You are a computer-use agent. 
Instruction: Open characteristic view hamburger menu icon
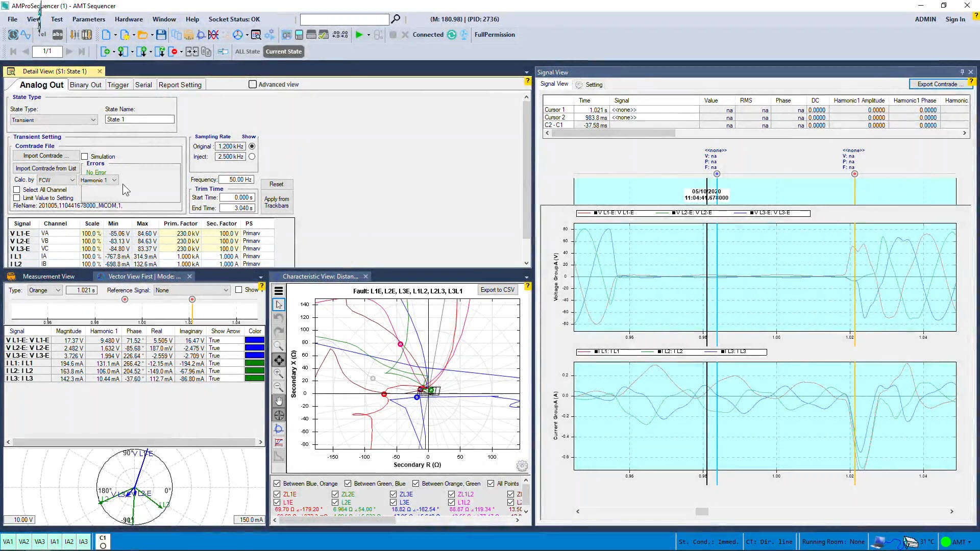[x=279, y=291]
